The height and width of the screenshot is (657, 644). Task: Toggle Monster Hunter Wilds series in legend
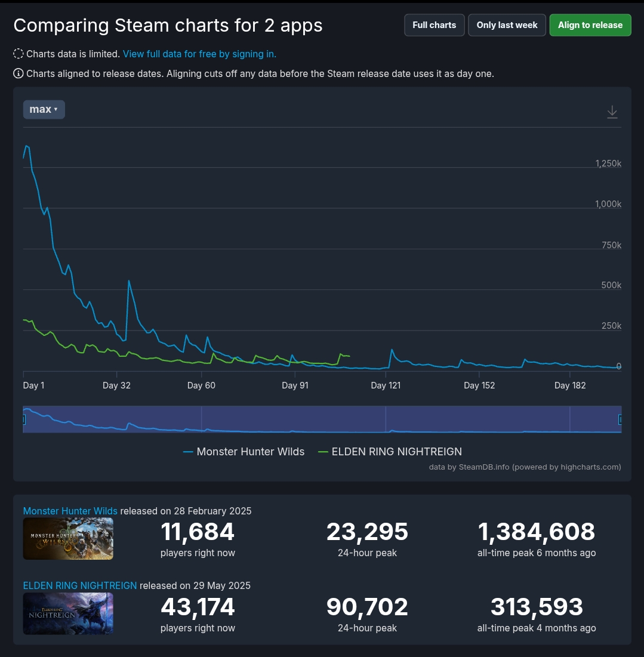coord(244,452)
